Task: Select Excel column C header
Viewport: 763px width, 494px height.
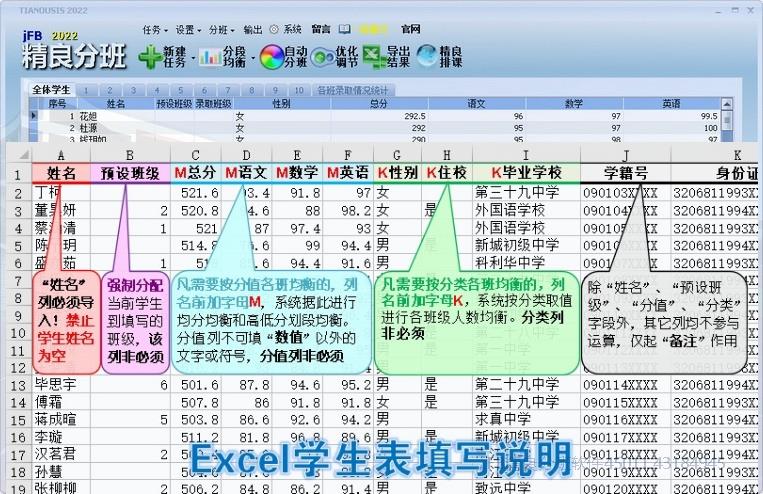Action: [196, 155]
